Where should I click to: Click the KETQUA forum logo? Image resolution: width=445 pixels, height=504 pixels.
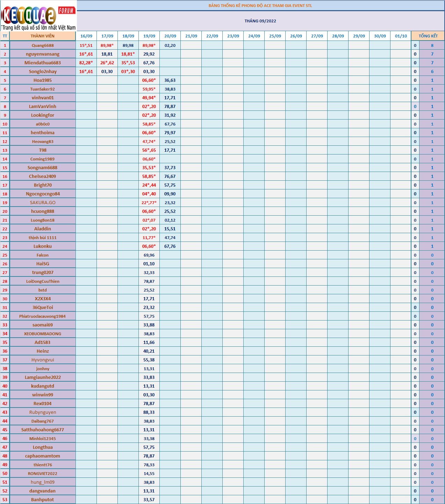(38, 16)
